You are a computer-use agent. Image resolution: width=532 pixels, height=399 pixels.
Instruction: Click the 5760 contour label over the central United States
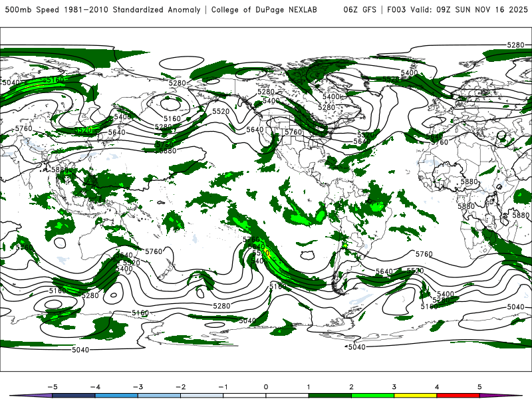click(x=293, y=132)
